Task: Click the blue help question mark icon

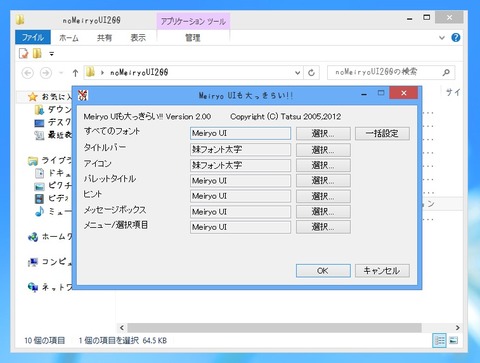Action: (x=456, y=38)
